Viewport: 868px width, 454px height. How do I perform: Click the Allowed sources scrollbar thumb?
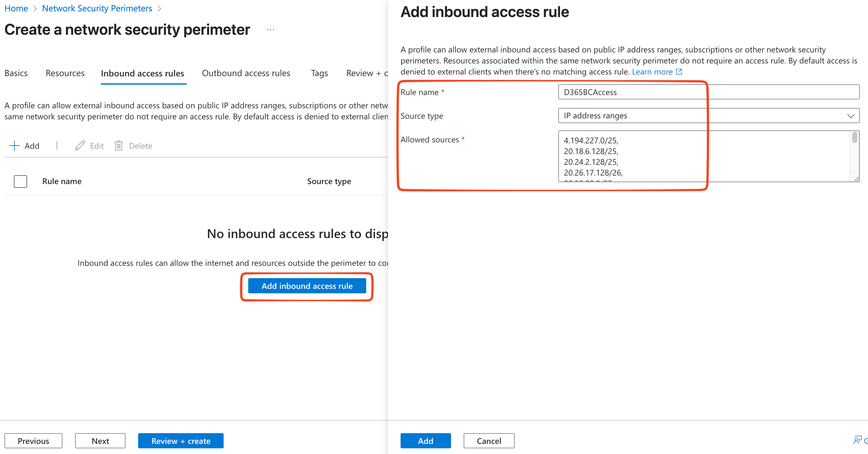point(854,138)
